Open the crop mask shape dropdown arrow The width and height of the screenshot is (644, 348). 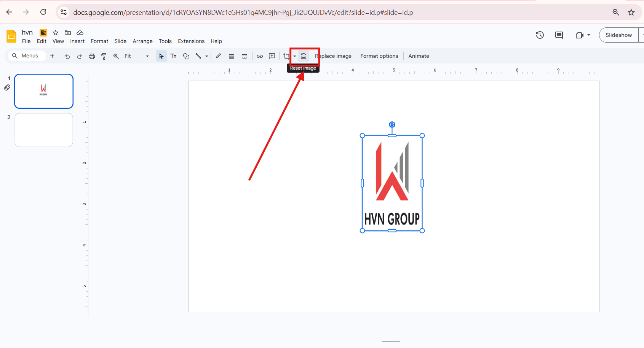pyautogui.click(x=295, y=56)
